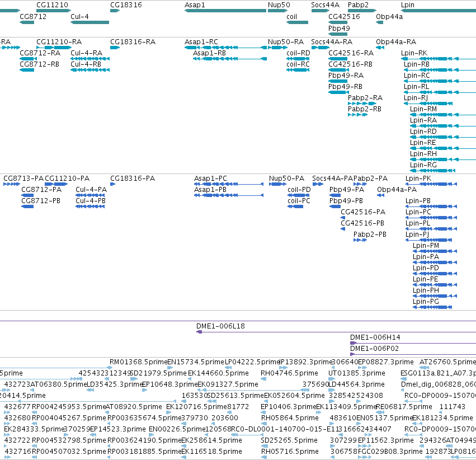Click the Lpin-RJ transcript label

pos(416,98)
